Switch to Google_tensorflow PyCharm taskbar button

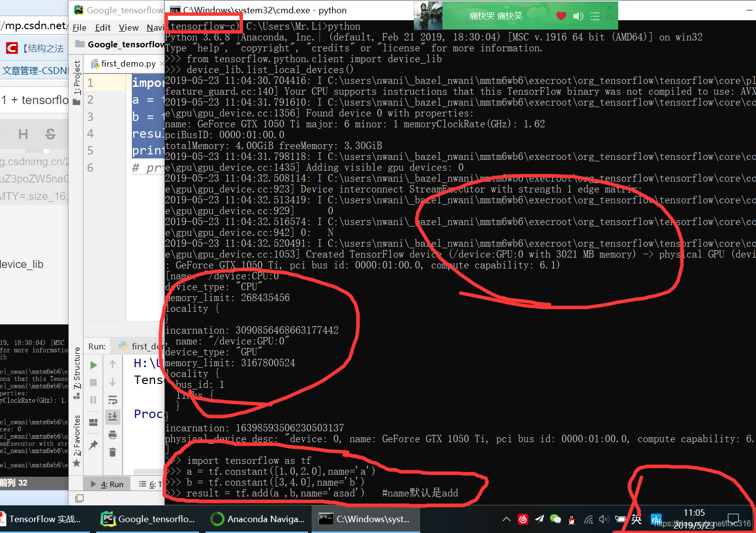coord(148,519)
